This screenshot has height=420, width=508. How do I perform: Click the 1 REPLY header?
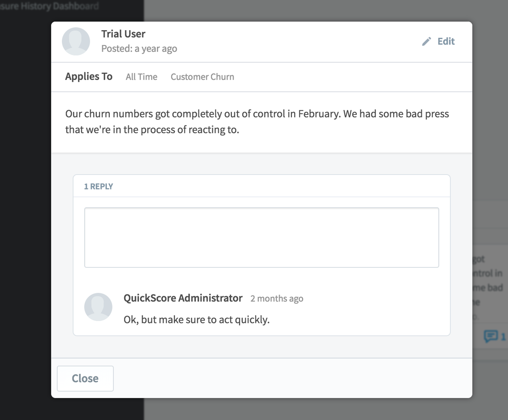click(x=98, y=186)
